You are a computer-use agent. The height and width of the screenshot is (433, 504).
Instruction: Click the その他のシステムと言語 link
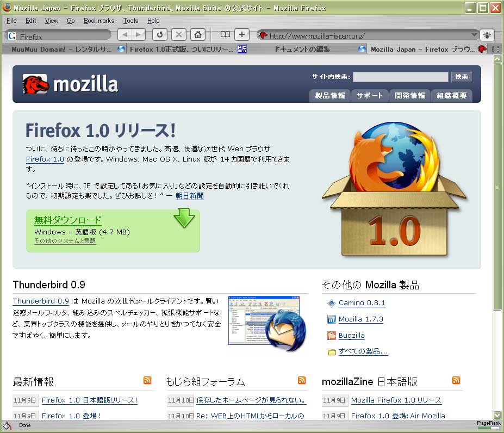click(x=65, y=240)
